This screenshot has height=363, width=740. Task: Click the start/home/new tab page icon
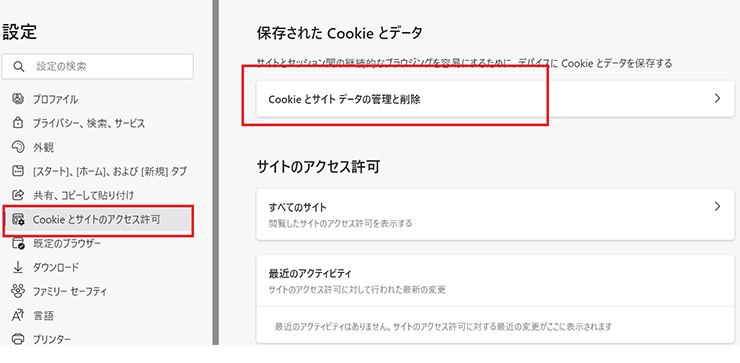[x=17, y=171]
